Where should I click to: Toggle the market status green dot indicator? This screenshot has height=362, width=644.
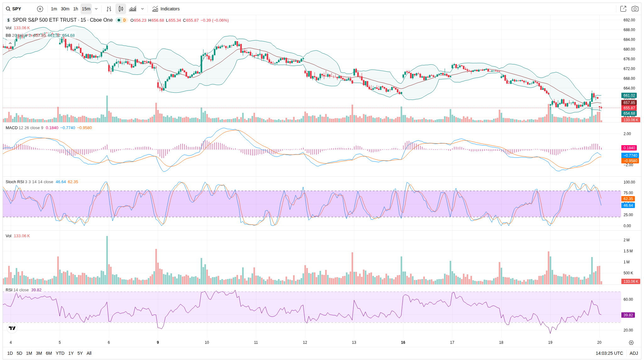click(x=119, y=20)
